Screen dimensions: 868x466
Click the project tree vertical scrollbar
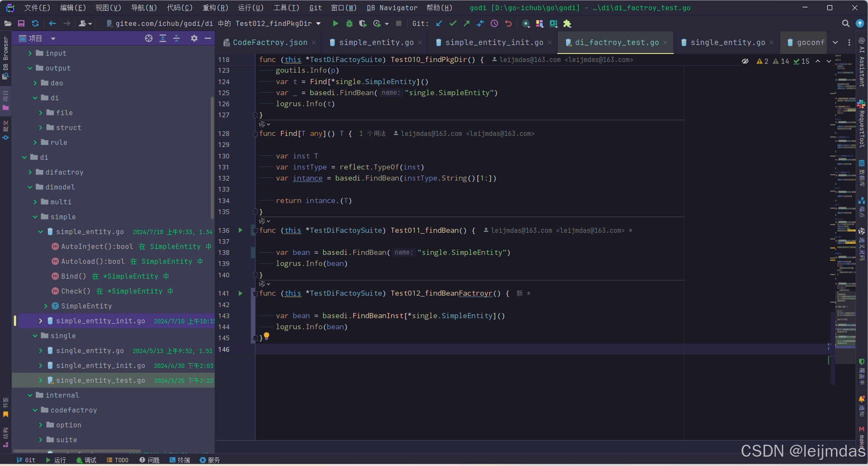pos(212,157)
